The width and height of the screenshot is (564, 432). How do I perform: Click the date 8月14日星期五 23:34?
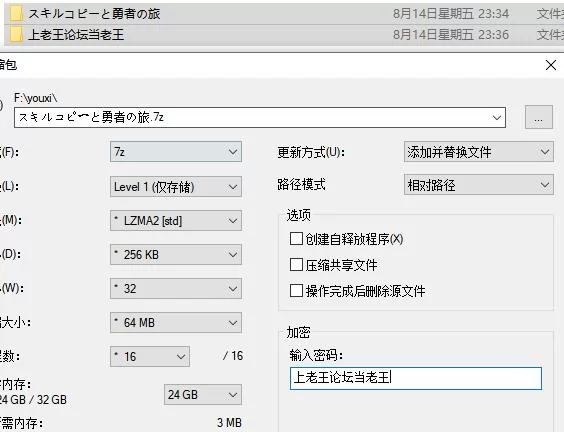click(451, 14)
